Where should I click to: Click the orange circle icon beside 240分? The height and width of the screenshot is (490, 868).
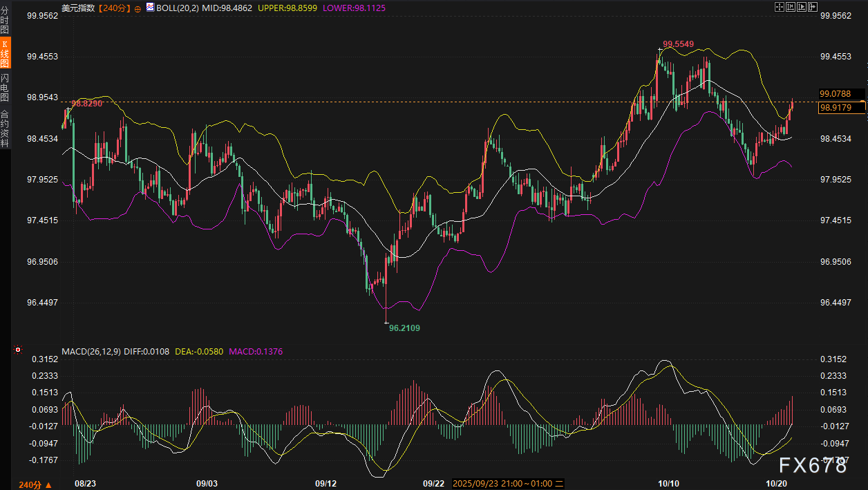[138, 8]
